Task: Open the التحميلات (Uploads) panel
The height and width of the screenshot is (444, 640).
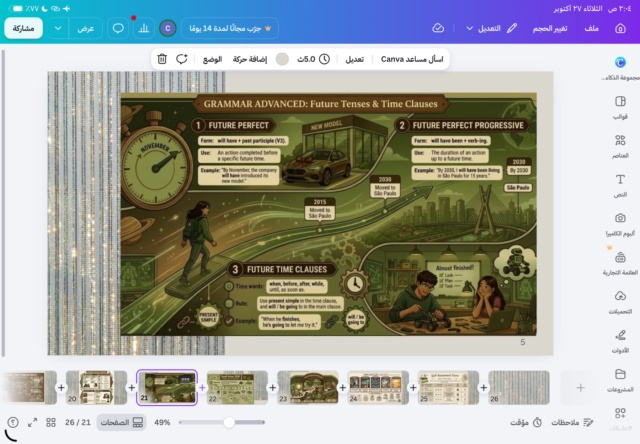Action: pos(620,302)
